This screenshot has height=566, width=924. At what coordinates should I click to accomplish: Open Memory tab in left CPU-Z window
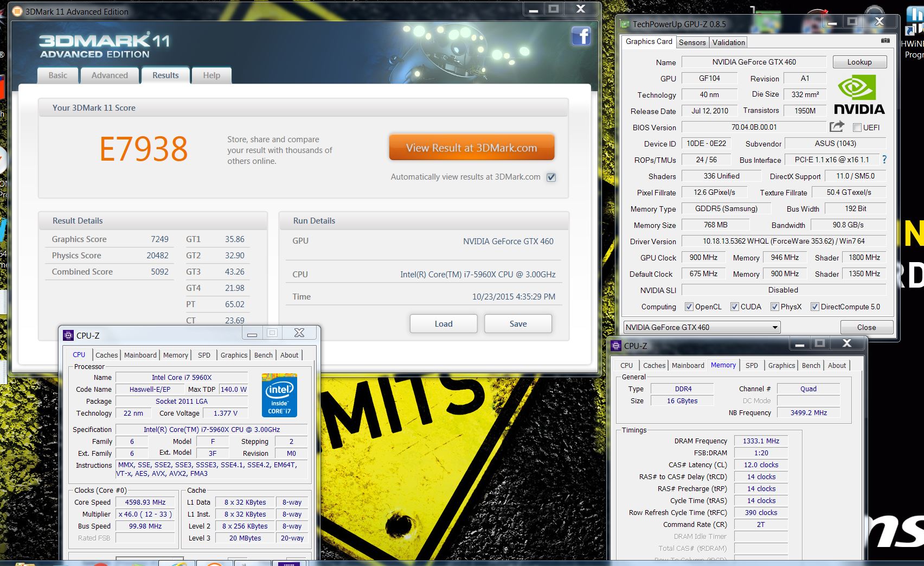point(176,355)
